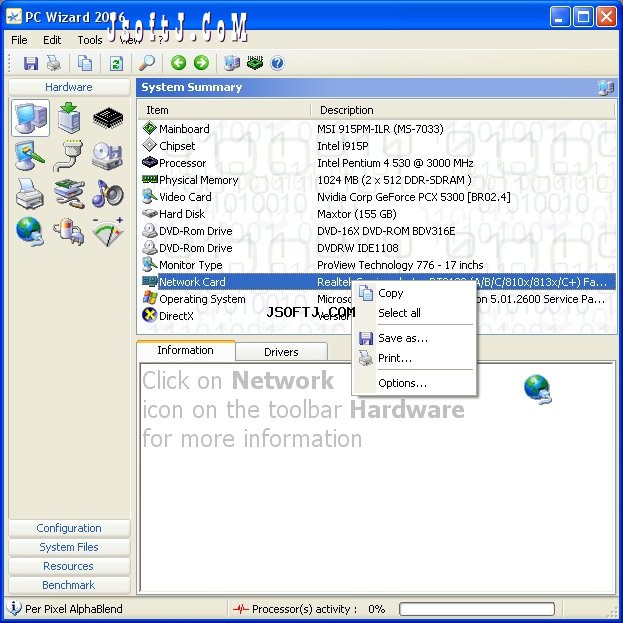Choose Select all from the context menu
The image size is (623, 623).
(414, 313)
